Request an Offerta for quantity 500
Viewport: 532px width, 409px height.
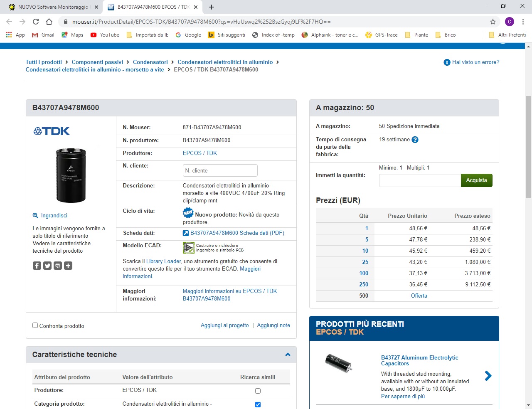click(x=419, y=296)
